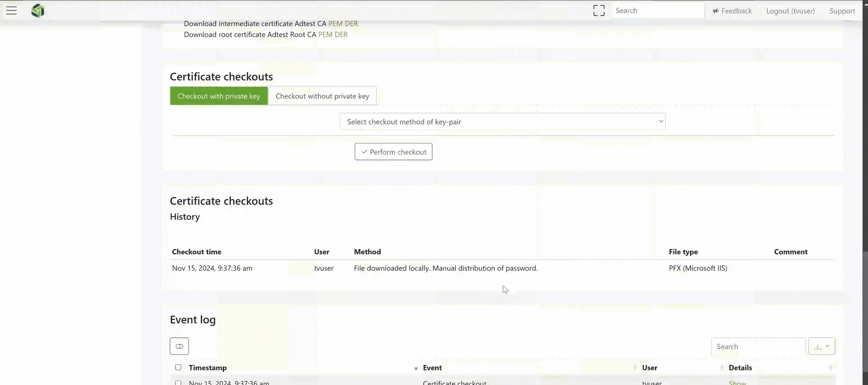Viewport: 868px width, 385px height.
Task: Show details of Certificate checkout event
Action: 737,383
